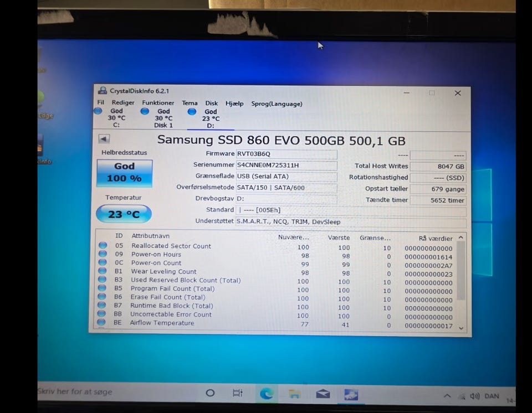Open the Disk menu
Screen dimensions: 532x413
211,103
